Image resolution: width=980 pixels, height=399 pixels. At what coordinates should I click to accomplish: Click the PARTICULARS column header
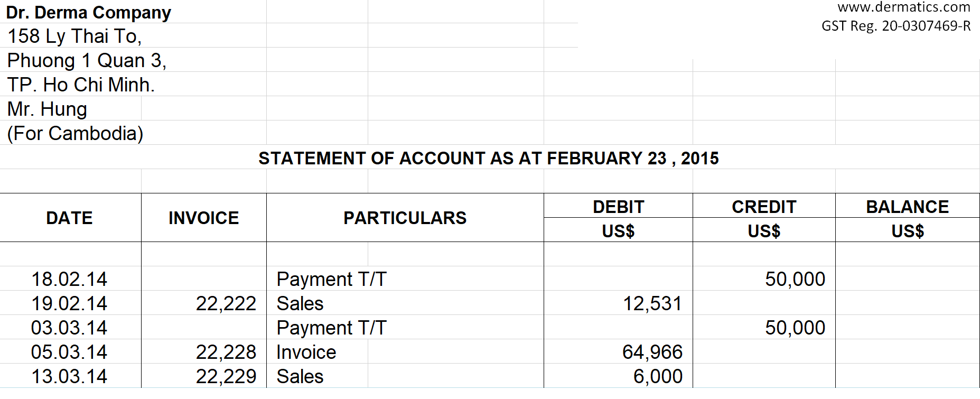[x=405, y=218]
